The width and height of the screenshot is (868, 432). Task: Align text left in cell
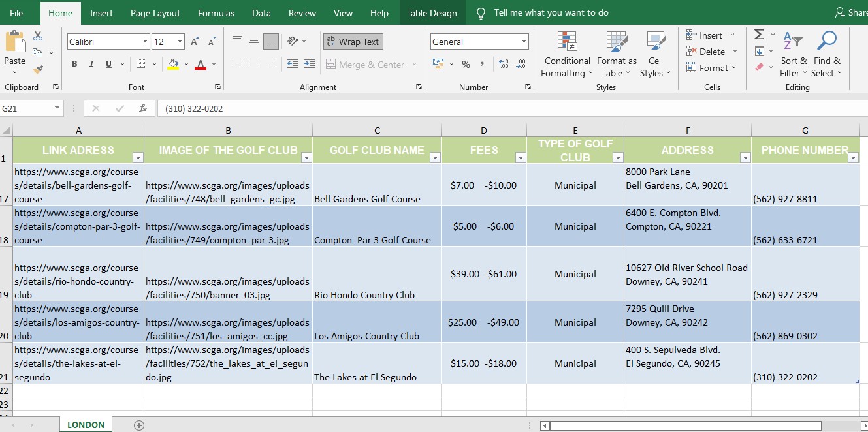coord(237,64)
